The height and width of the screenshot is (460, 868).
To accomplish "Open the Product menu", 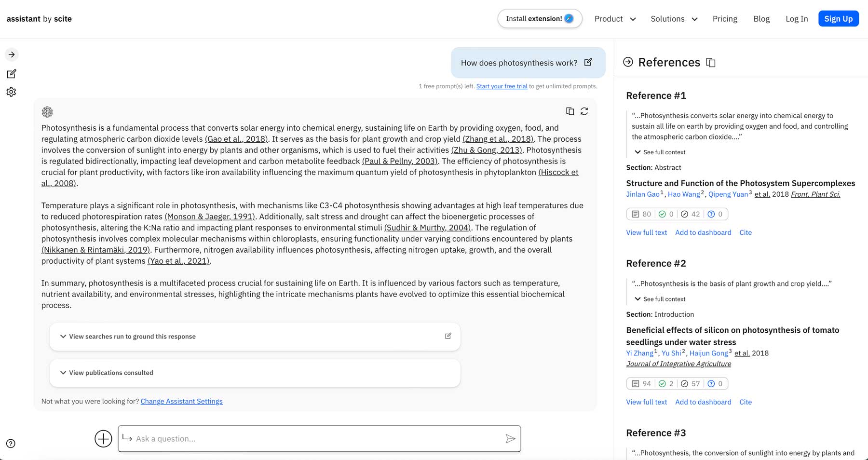I will click(614, 19).
